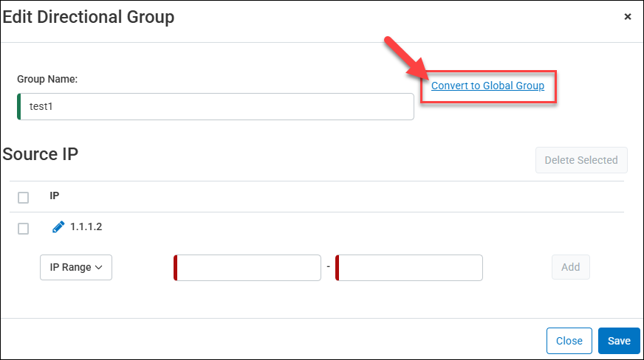The height and width of the screenshot is (360, 644).
Task: Focus the Group Name field containing test1
Action: pos(216,106)
